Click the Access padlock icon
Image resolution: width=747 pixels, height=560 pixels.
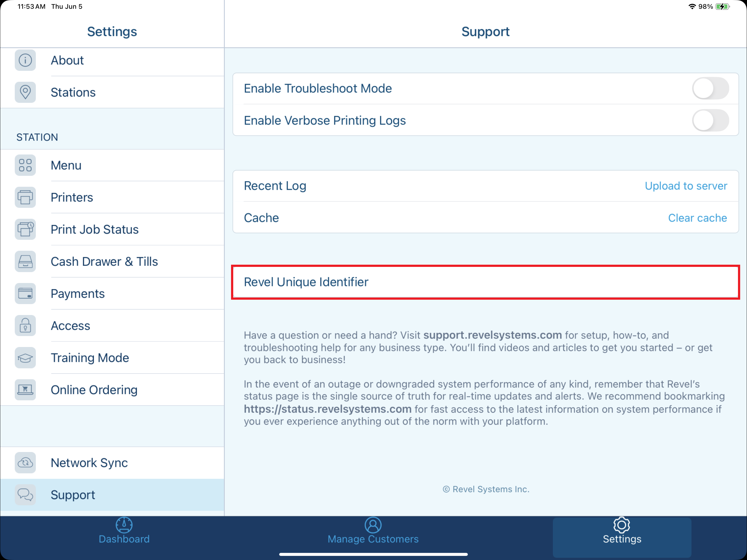coord(25,326)
